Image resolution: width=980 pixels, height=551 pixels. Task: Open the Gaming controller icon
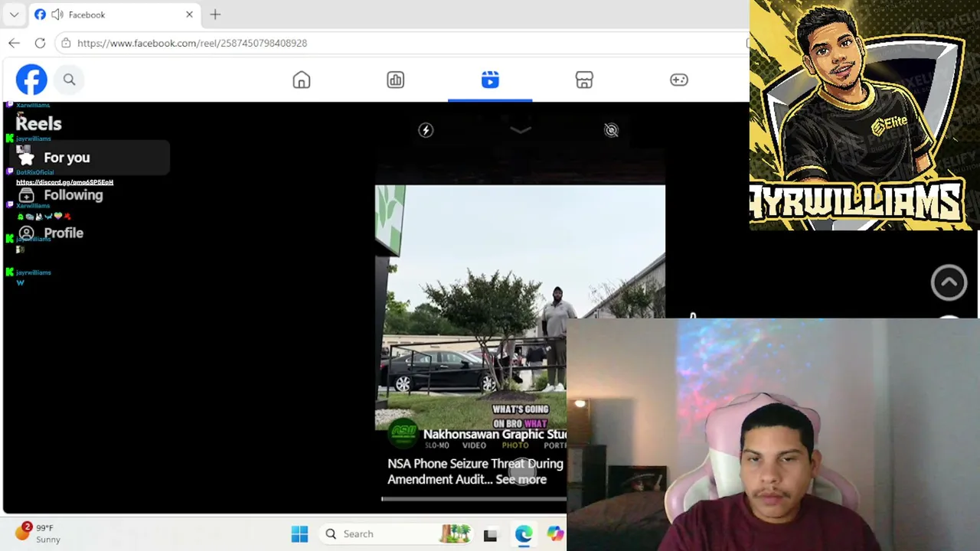click(679, 80)
